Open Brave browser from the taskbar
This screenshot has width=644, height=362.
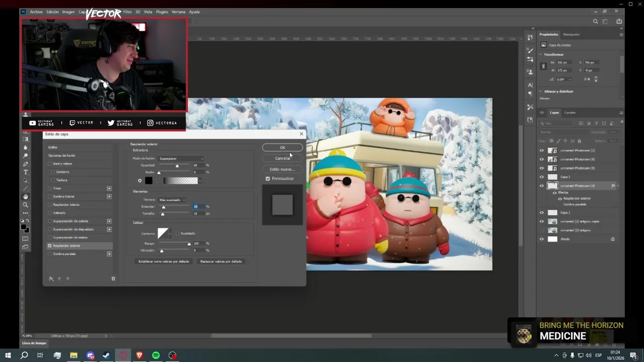pyautogui.click(x=139, y=355)
